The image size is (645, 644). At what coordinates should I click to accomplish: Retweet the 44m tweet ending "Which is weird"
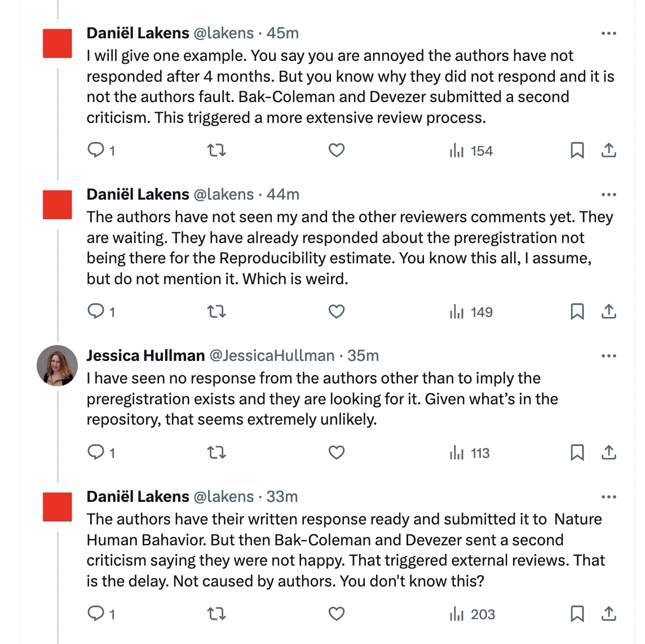217,311
